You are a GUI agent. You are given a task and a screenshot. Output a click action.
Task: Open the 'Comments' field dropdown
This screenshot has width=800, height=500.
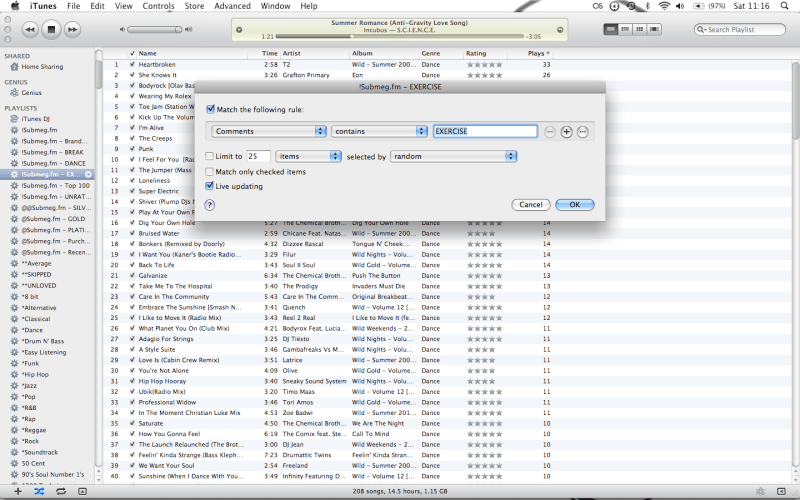[270, 131]
